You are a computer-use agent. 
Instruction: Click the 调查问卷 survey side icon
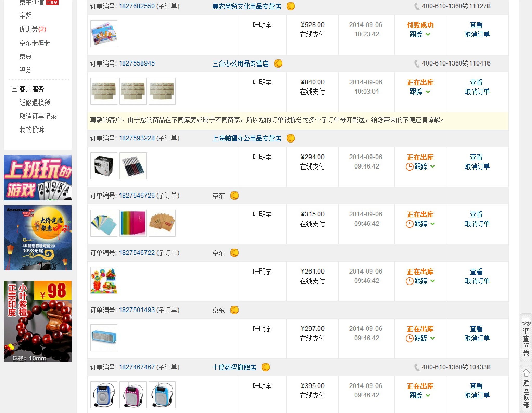(526, 337)
